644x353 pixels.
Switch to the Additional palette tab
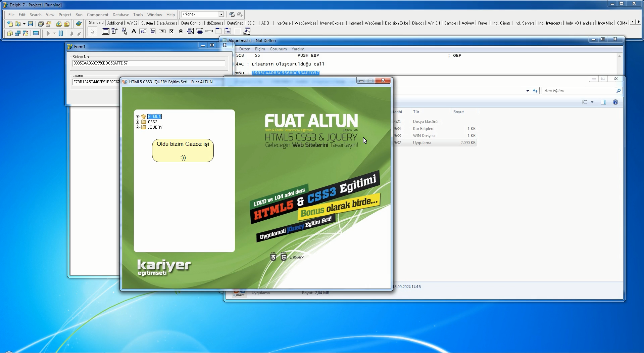tap(115, 23)
